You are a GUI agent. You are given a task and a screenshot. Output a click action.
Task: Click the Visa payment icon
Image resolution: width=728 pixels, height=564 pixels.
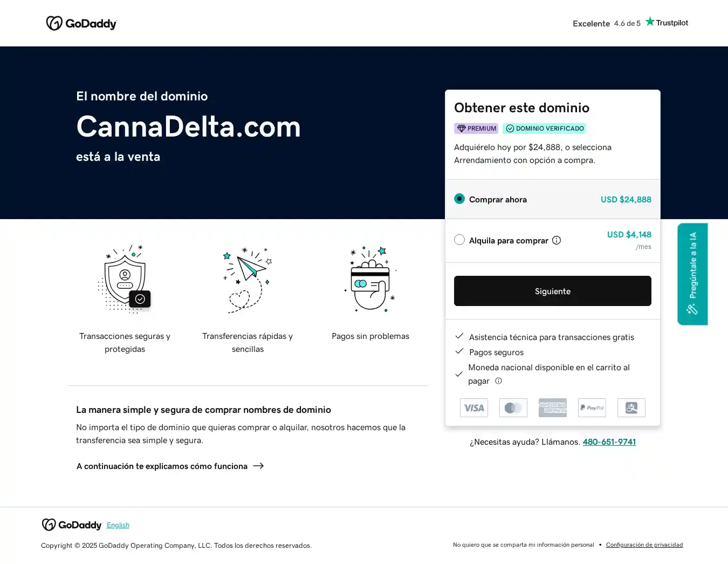[x=474, y=408]
